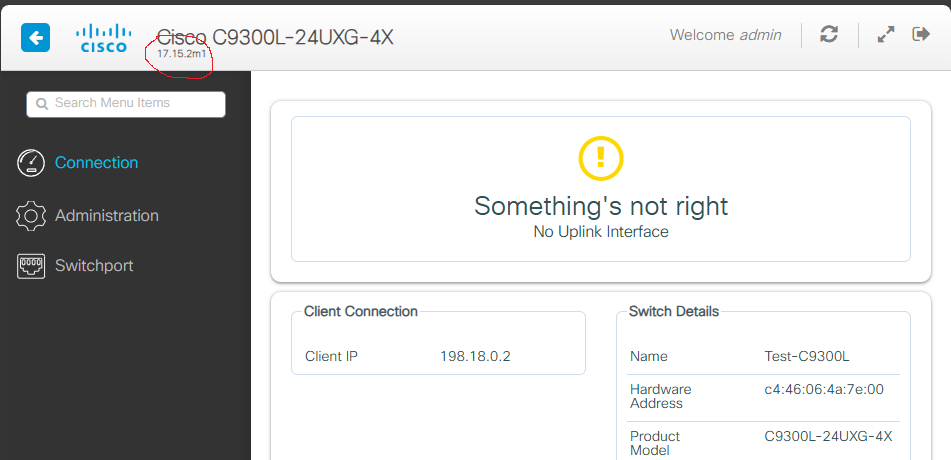Viewport: 951px width, 460px height.
Task: Click the Client Connection panel title
Action: [360, 312]
